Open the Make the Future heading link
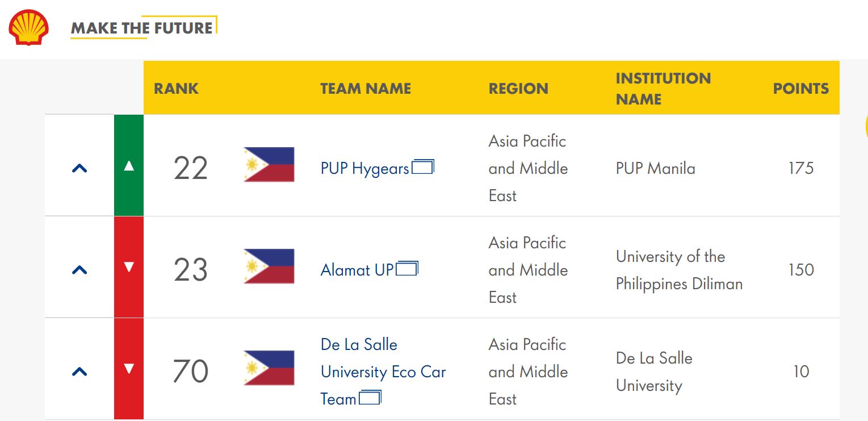The height and width of the screenshot is (421, 868). coord(142,28)
